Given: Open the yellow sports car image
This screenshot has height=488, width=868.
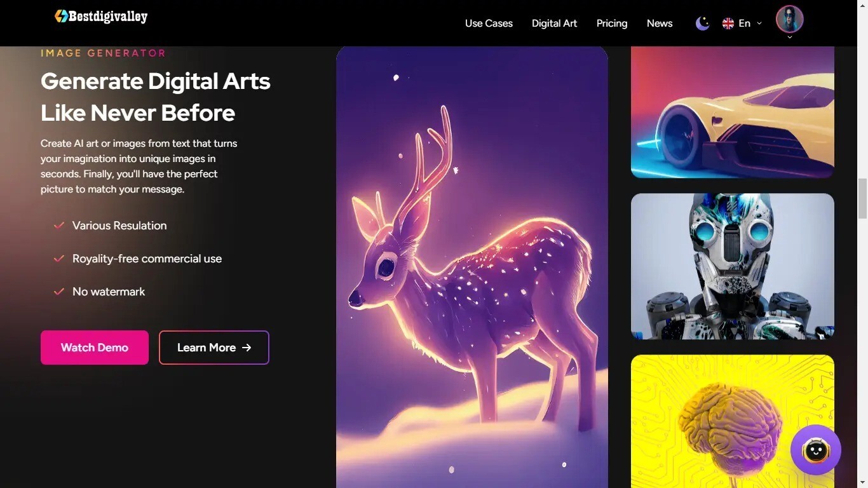Looking at the screenshot, I should (733, 112).
